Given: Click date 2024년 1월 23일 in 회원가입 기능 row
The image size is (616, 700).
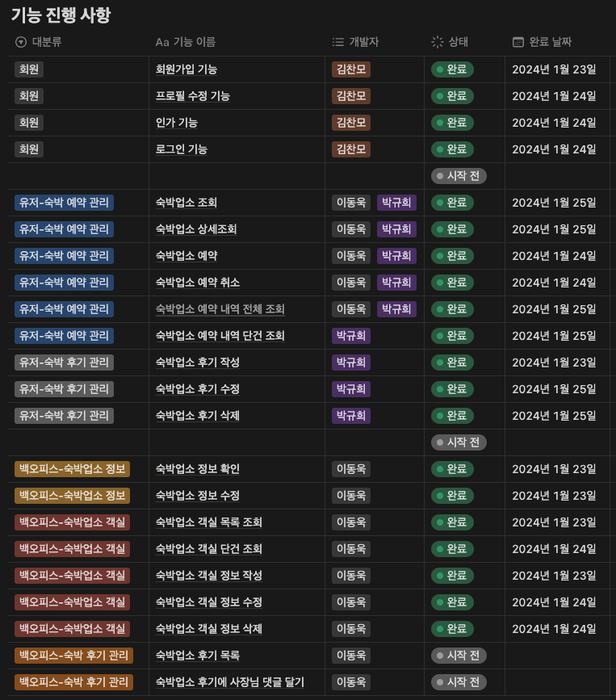Looking at the screenshot, I should coord(554,69).
